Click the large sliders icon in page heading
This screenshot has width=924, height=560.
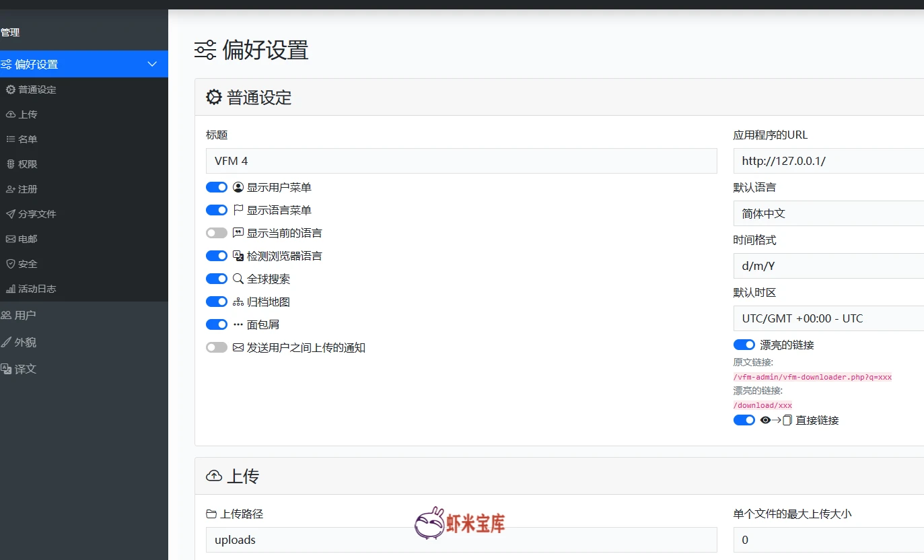point(205,50)
